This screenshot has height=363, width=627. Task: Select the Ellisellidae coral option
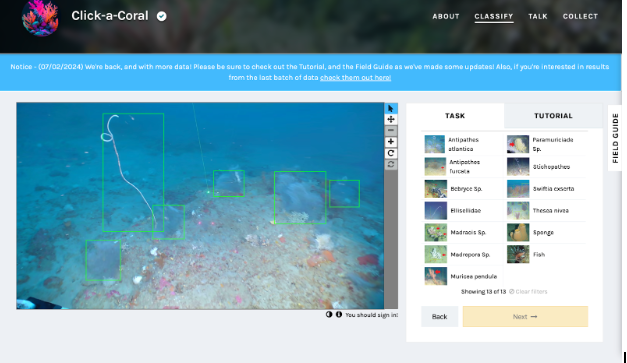pos(463,211)
